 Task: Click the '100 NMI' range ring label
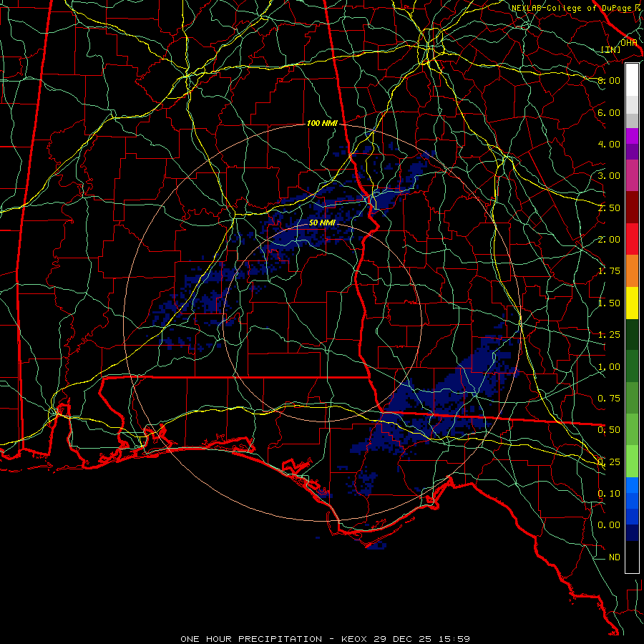click(x=322, y=123)
